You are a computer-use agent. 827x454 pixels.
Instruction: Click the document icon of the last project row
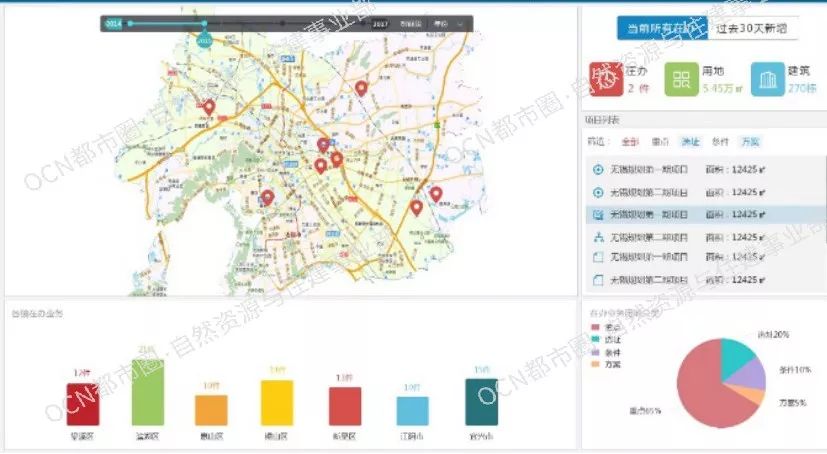[x=598, y=280]
